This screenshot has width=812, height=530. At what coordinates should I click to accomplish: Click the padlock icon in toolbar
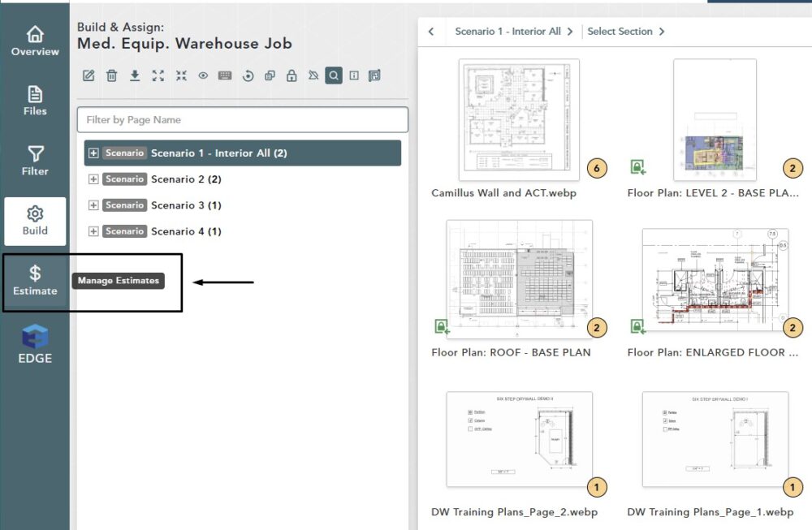click(x=291, y=75)
